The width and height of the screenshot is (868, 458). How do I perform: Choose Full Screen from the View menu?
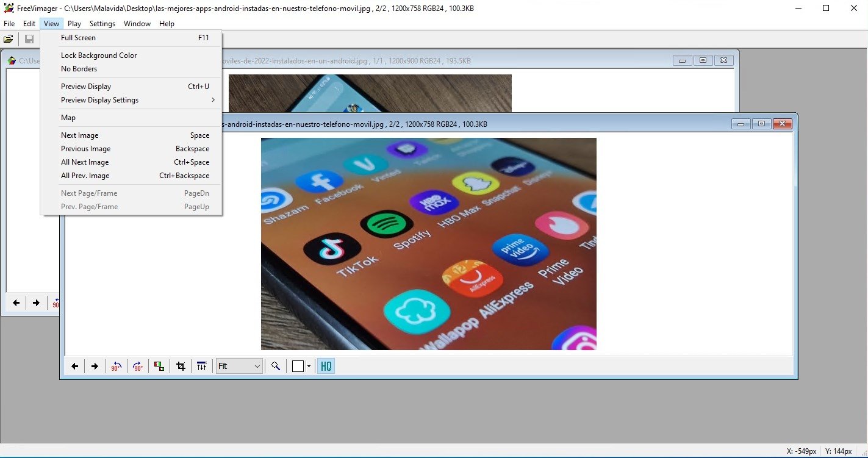tap(131, 38)
